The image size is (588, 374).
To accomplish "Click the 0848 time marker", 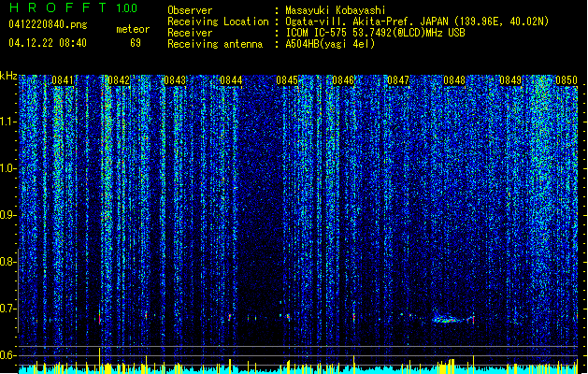I will [x=454, y=80].
